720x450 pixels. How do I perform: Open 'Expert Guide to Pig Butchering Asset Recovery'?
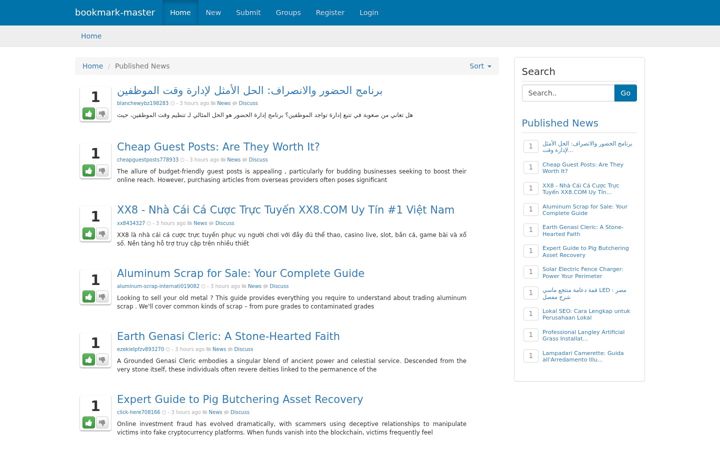240,399
